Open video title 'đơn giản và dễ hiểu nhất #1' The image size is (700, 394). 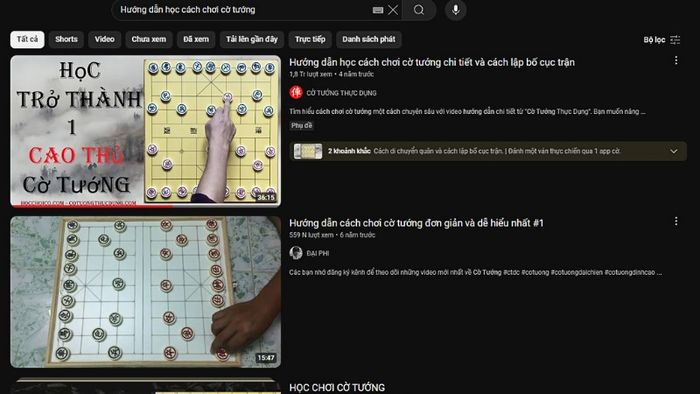point(416,223)
